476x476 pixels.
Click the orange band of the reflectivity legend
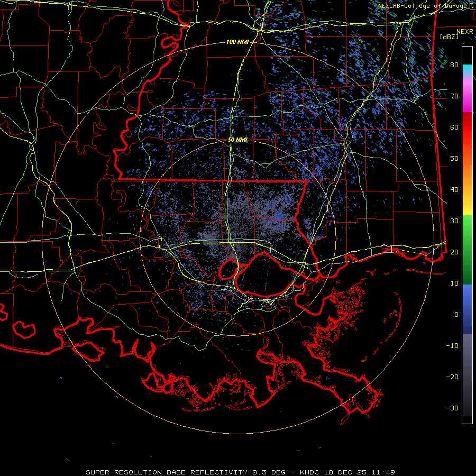pyautogui.click(x=467, y=173)
